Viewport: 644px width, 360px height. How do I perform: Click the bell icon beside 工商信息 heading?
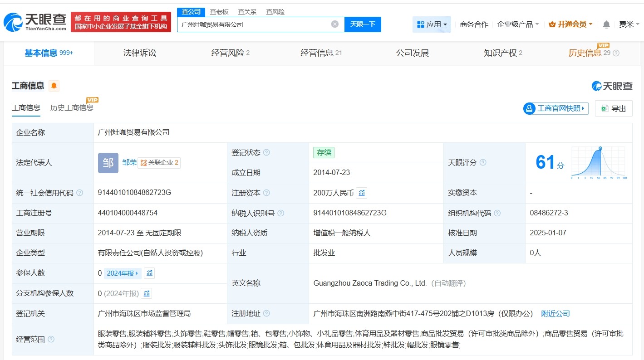coord(54,85)
